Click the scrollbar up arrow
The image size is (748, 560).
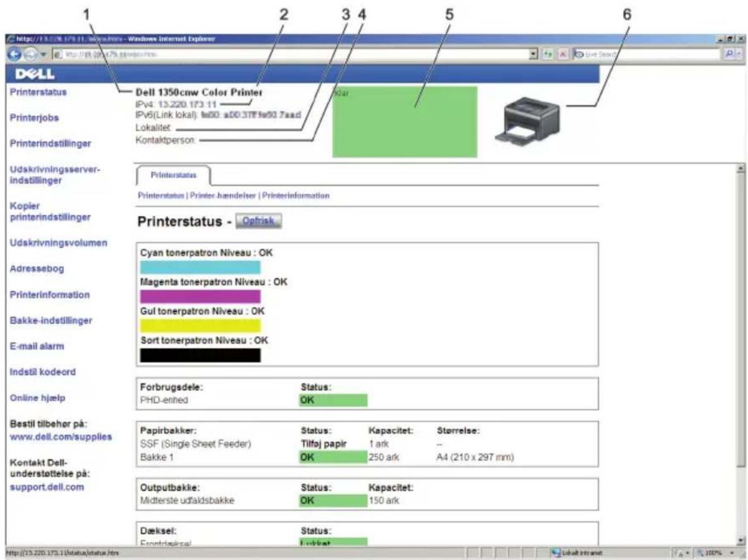pyautogui.click(x=740, y=168)
